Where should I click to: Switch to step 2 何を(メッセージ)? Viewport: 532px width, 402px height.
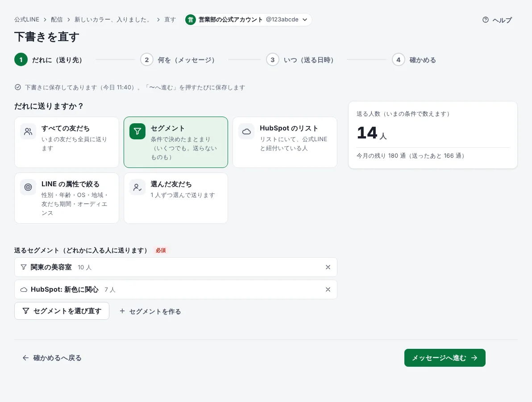pos(178,60)
